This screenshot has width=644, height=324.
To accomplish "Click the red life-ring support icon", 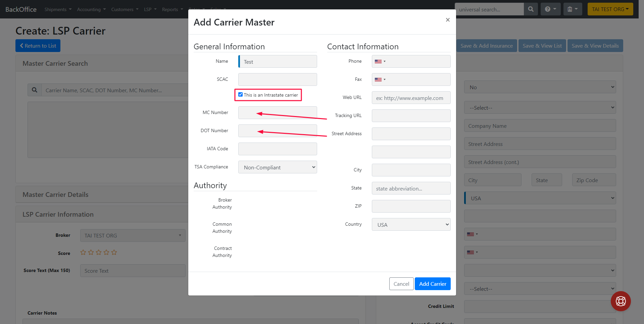I will [621, 301].
